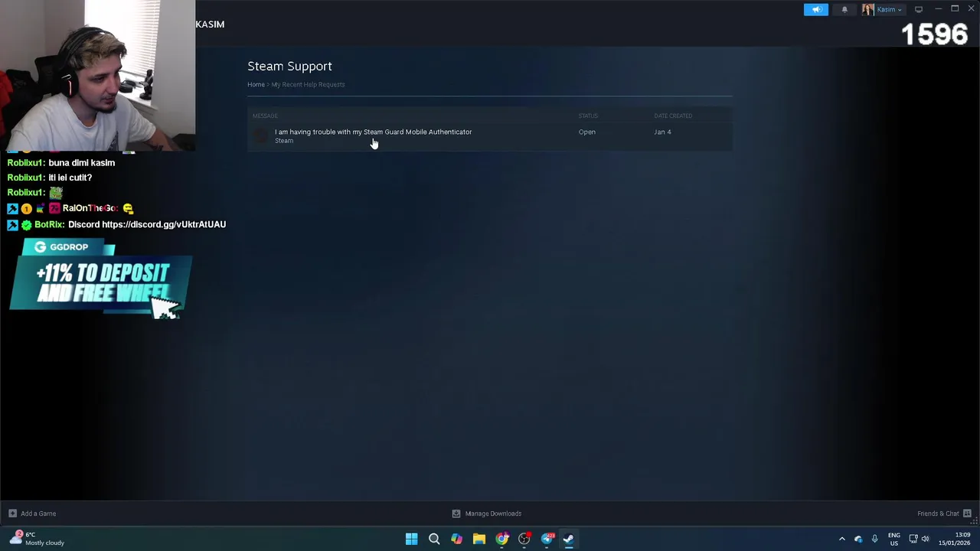This screenshot has height=551, width=980.
Task: Go to the Home breadcrumb link
Action: coord(256,84)
